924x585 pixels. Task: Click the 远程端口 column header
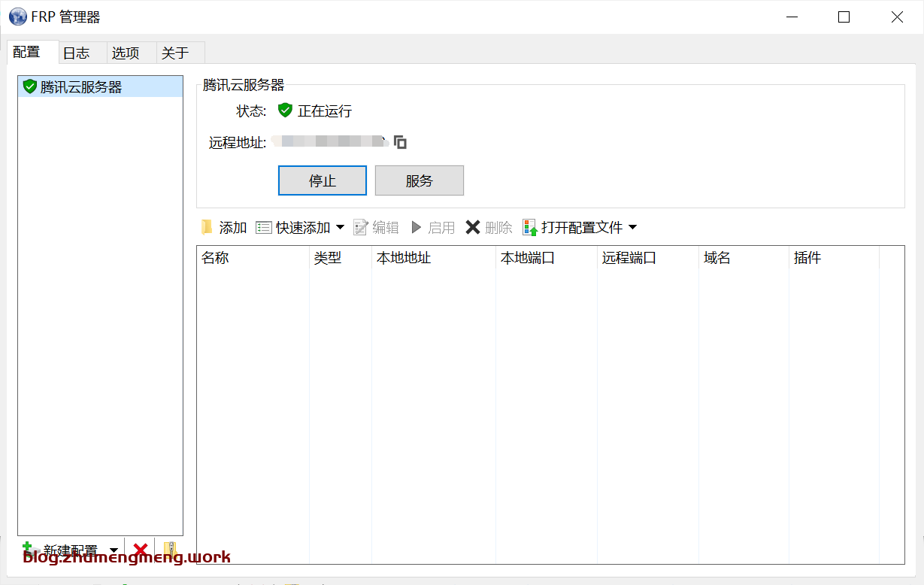[x=648, y=258]
